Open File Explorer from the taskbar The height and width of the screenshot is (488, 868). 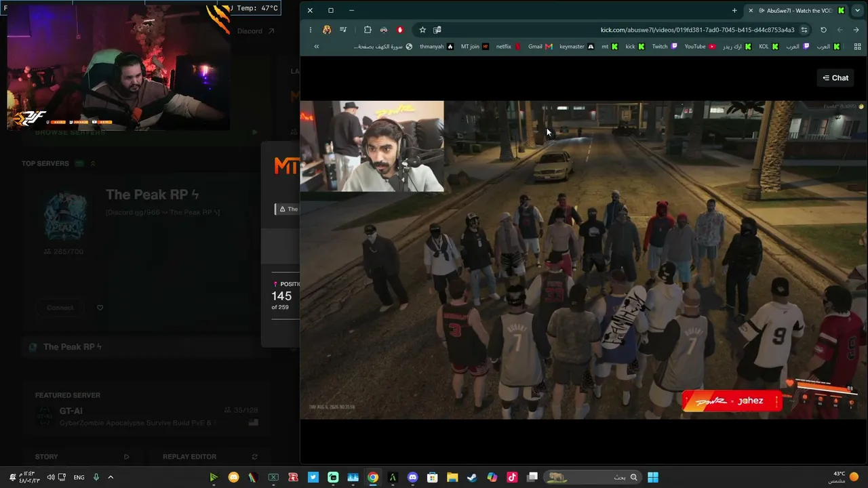click(452, 477)
